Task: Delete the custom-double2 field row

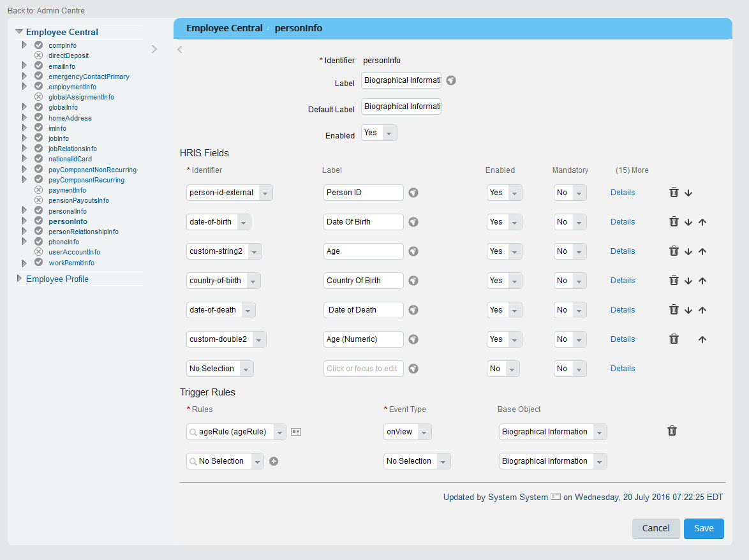Action: 674,339
